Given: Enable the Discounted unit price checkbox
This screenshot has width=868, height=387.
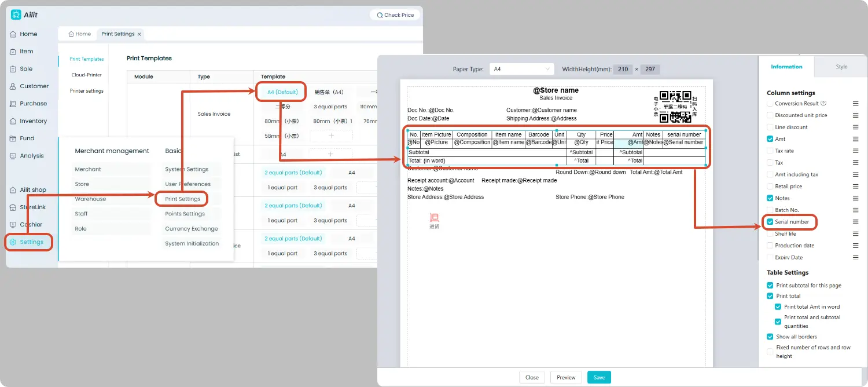Looking at the screenshot, I should point(770,115).
